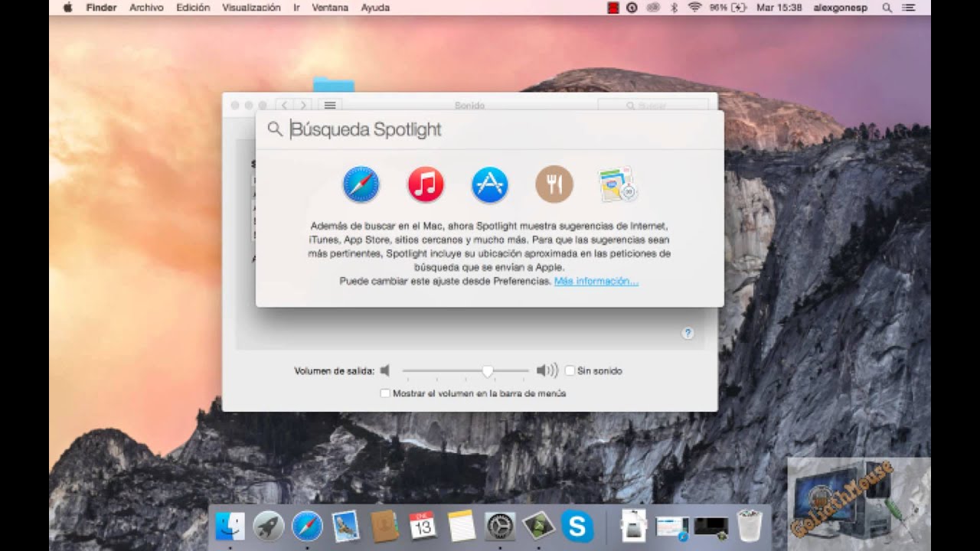Screen dimensions: 980x551
Task: Open the minimized dark window in Dock
Action: [x=711, y=527]
